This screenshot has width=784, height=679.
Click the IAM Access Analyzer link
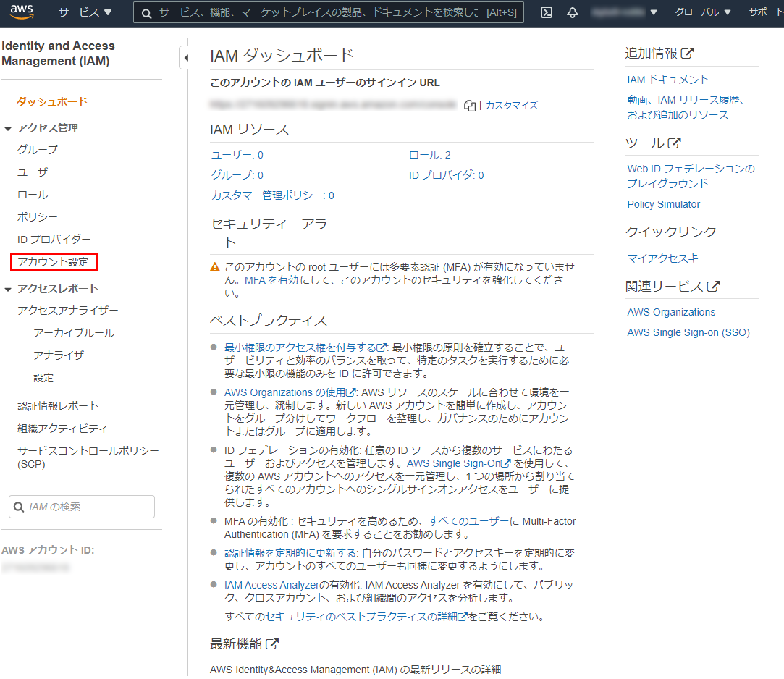click(x=271, y=585)
